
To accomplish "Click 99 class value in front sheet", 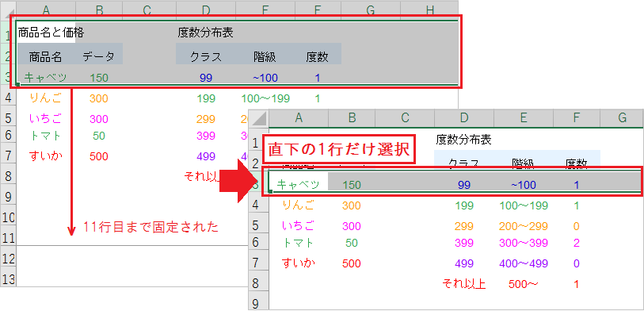I will [464, 185].
